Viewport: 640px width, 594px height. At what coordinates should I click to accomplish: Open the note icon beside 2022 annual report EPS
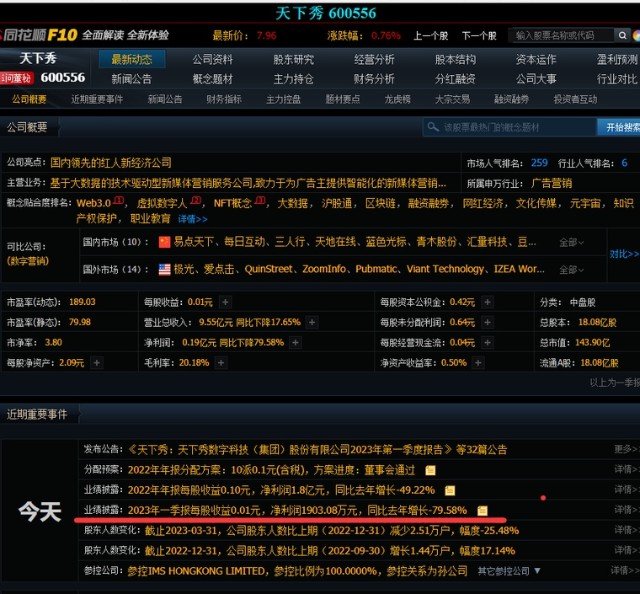coord(450,490)
